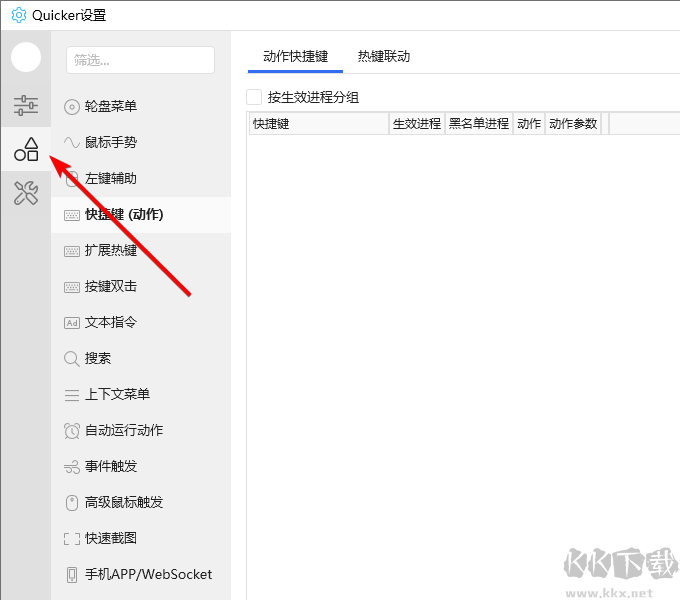Viewport: 680px width, 600px height.
Task: Click the 鼠标手势 wave icon
Action: click(72, 142)
